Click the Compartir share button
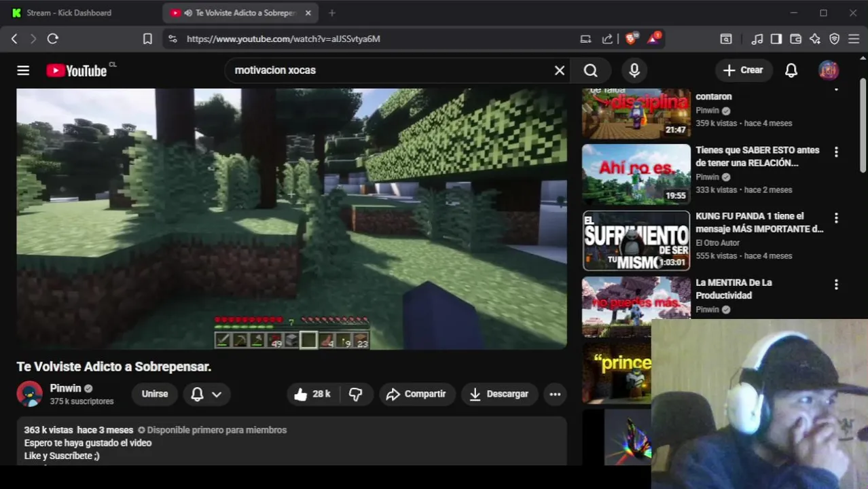This screenshot has width=868, height=489. coord(416,394)
